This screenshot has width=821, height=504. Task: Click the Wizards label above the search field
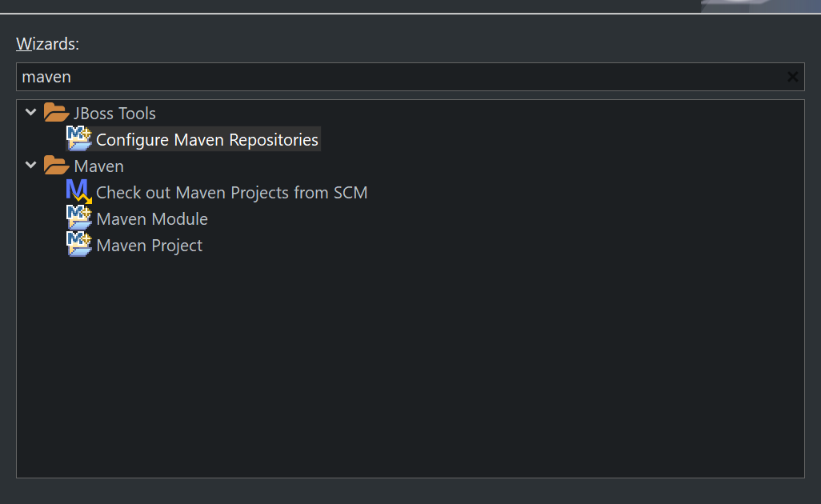pyautogui.click(x=47, y=44)
